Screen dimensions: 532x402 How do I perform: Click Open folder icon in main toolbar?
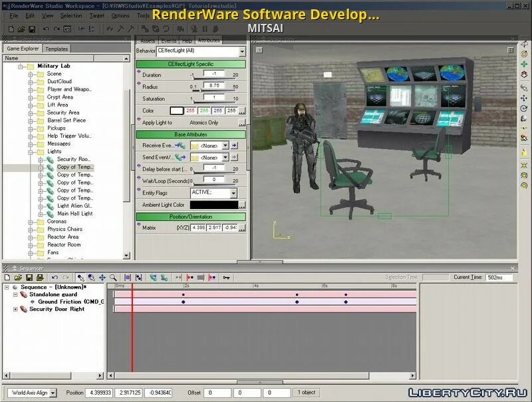click(21, 29)
